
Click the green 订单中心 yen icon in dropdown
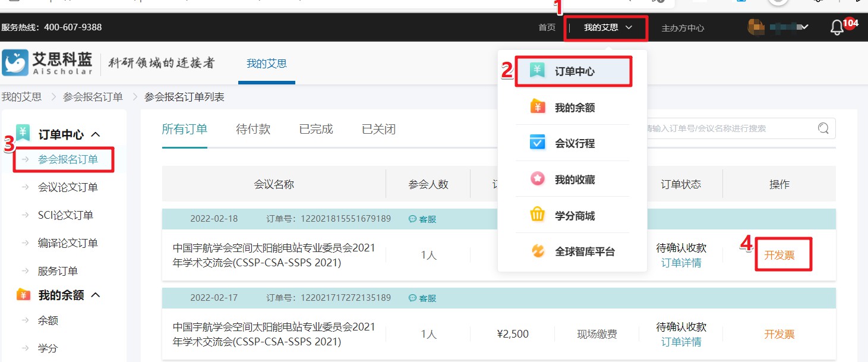coord(537,71)
